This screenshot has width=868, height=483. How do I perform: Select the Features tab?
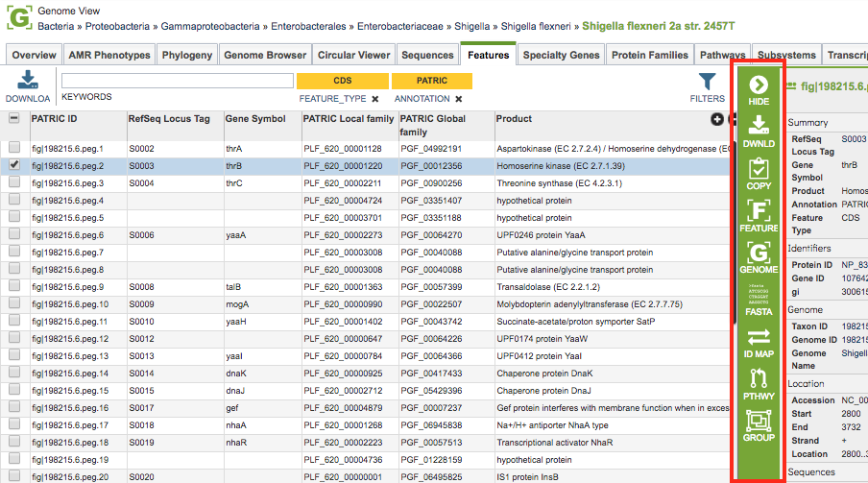(488, 55)
